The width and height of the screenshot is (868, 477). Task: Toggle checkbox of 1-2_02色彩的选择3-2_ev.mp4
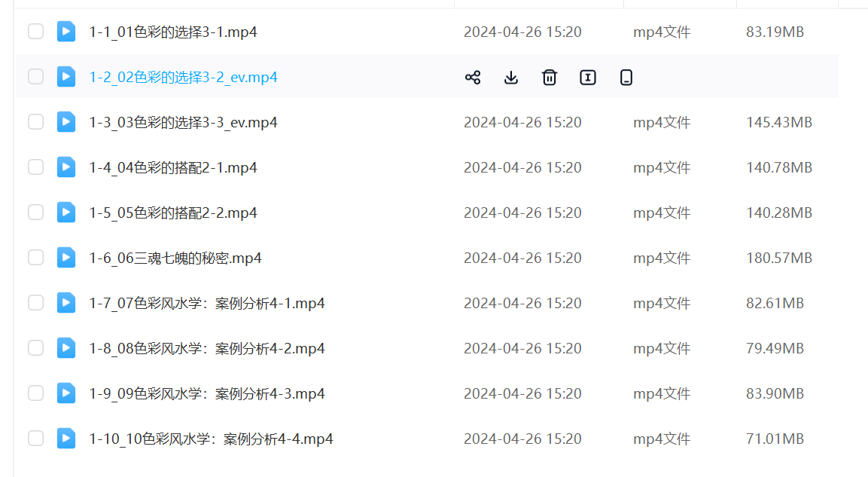pyautogui.click(x=35, y=77)
